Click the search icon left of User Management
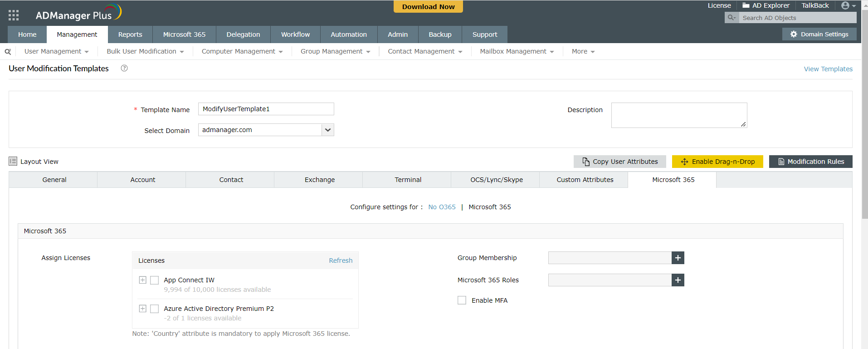 8,52
